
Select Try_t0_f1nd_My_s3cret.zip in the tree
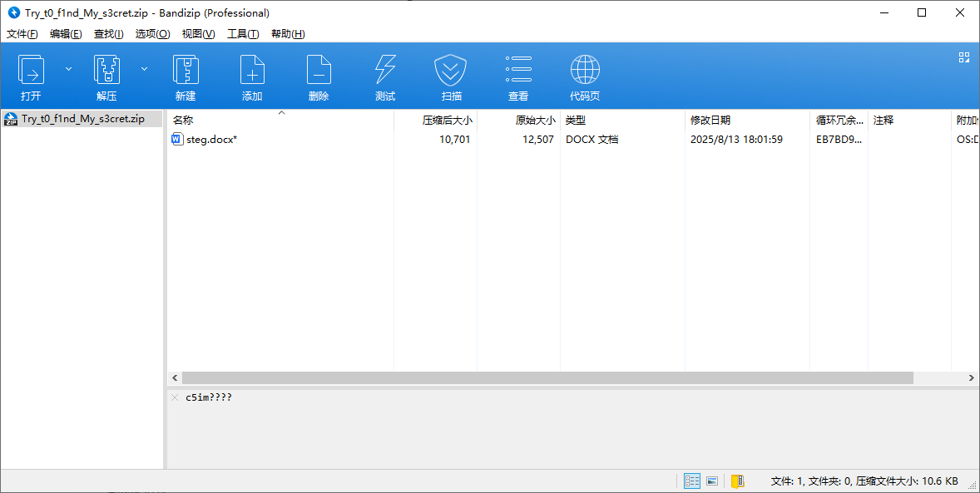pos(83,119)
